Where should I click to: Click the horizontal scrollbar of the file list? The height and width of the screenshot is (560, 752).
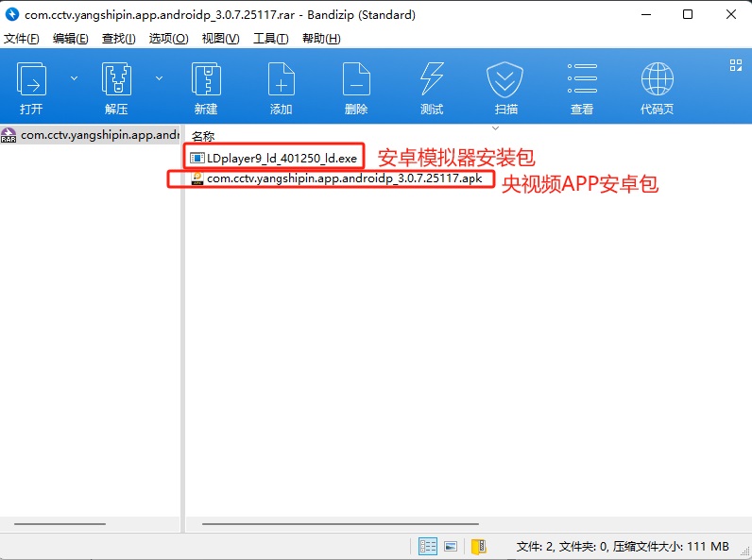coord(340,524)
